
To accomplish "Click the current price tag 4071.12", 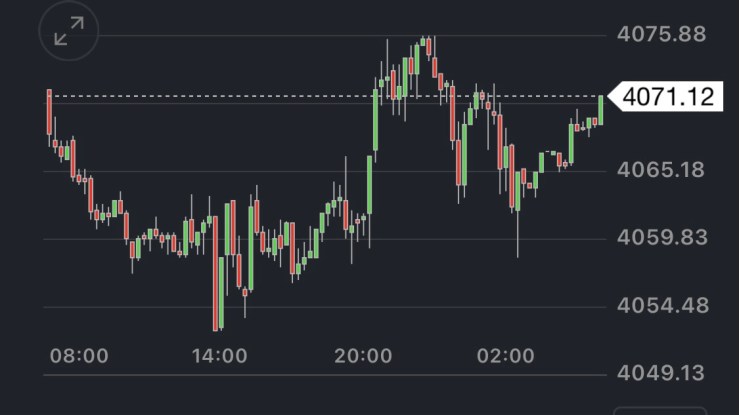I will pos(666,97).
